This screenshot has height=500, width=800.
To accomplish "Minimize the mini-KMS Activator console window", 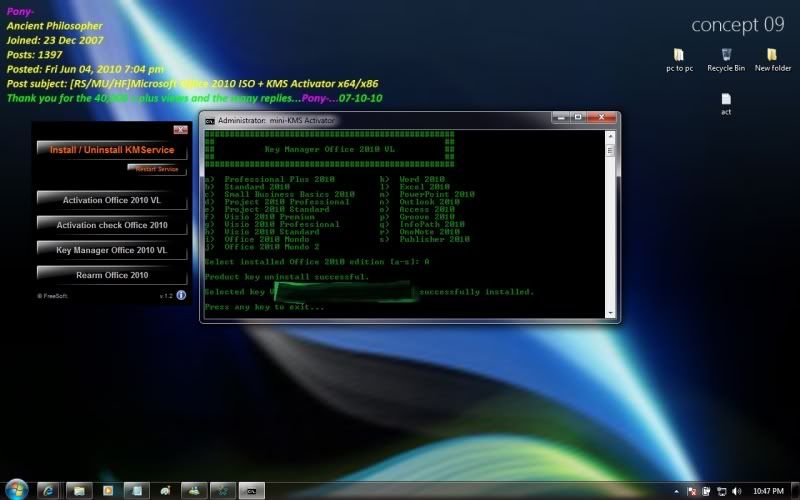I will [x=560, y=117].
